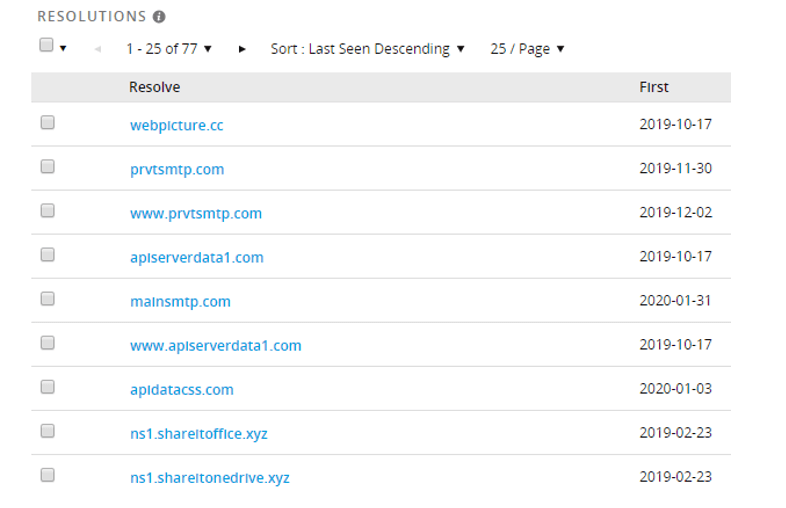The height and width of the screenshot is (508, 786).
Task: Open the www.prvtsmtp.com link
Action: pyautogui.click(x=195, y=213)
